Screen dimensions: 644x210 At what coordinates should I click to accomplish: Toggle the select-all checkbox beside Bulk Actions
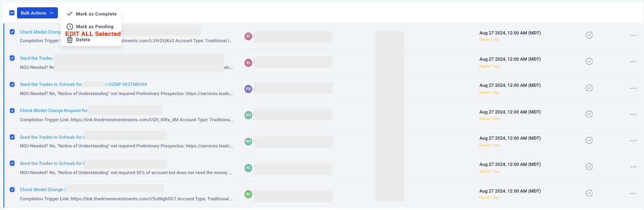click(12, 13)
